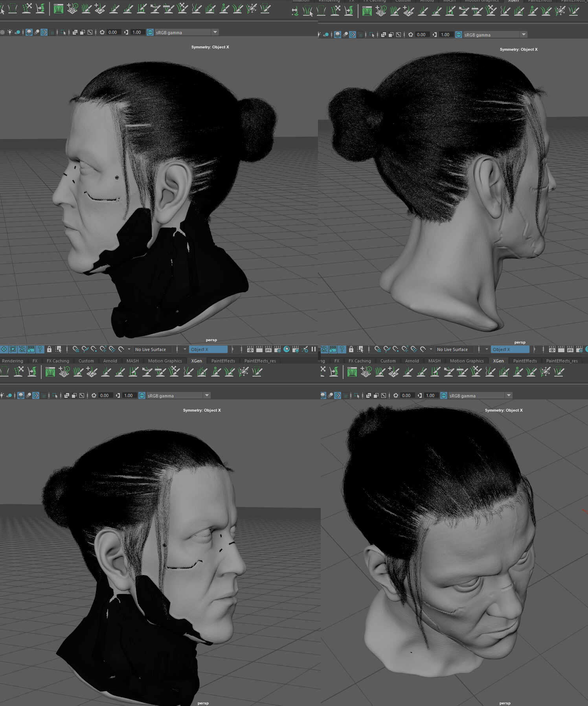Image resolution: width=588 pixels, height=706 pixels.
Task: Expand symmetry arrow beside bottom-left Object X field
Action: 185,349
